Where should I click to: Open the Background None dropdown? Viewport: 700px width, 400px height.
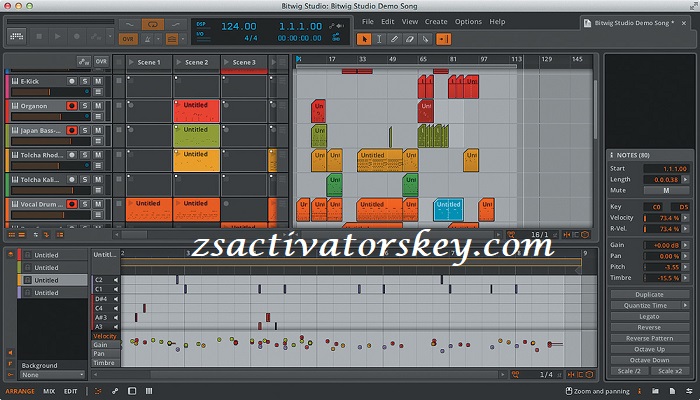[53, 375]
